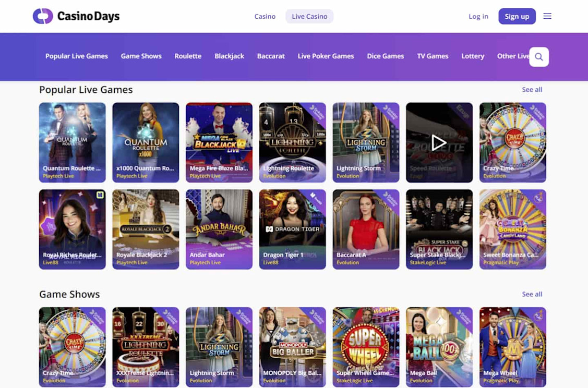Open Quantum Roulette by Playtech Live
Screen dimensions: 588x388
(x=73, y=142)
